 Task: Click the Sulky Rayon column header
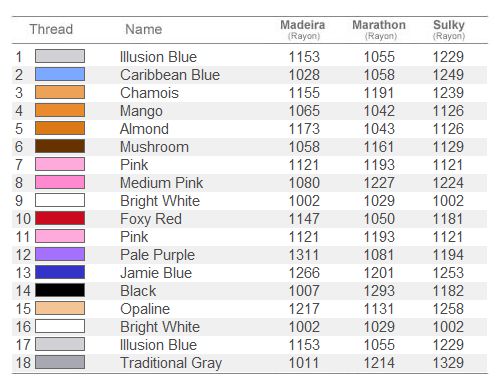[x=449, y=29]
